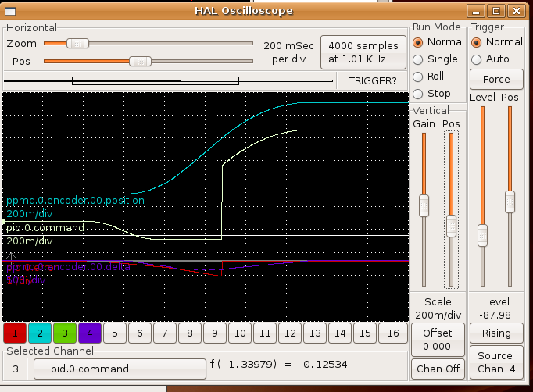533x392 pixels.
Task: Click the Force trigger button
Action: 496,79
